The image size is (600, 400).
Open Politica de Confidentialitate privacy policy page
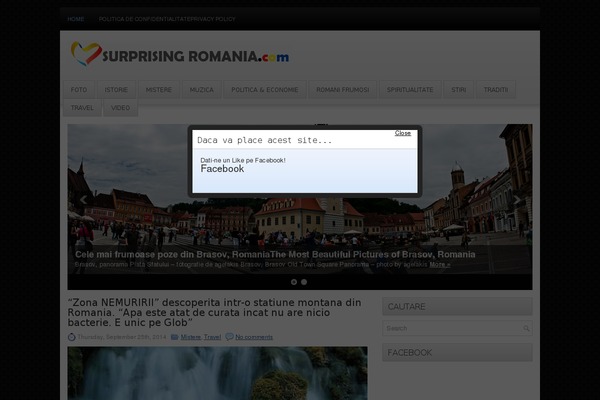(167, 19)
